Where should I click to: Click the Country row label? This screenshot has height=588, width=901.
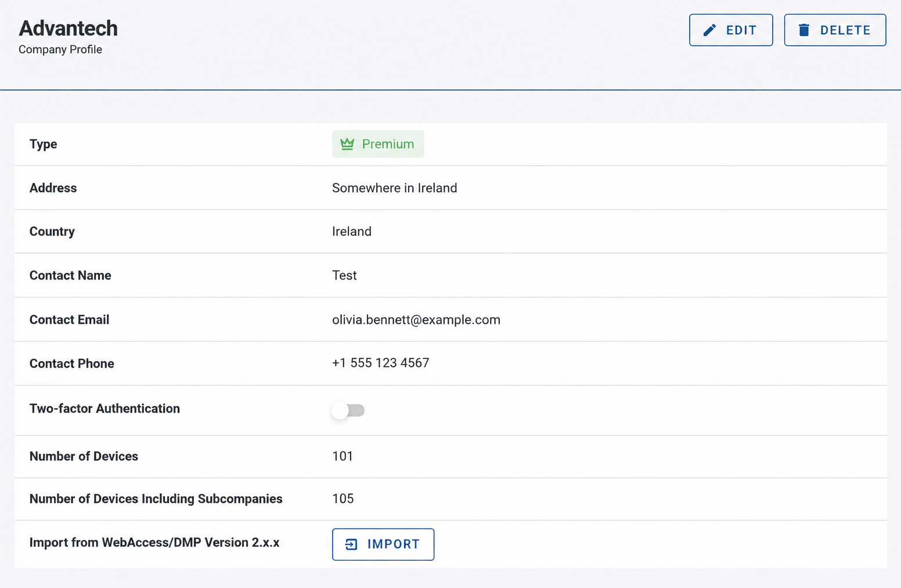point(52,232)
